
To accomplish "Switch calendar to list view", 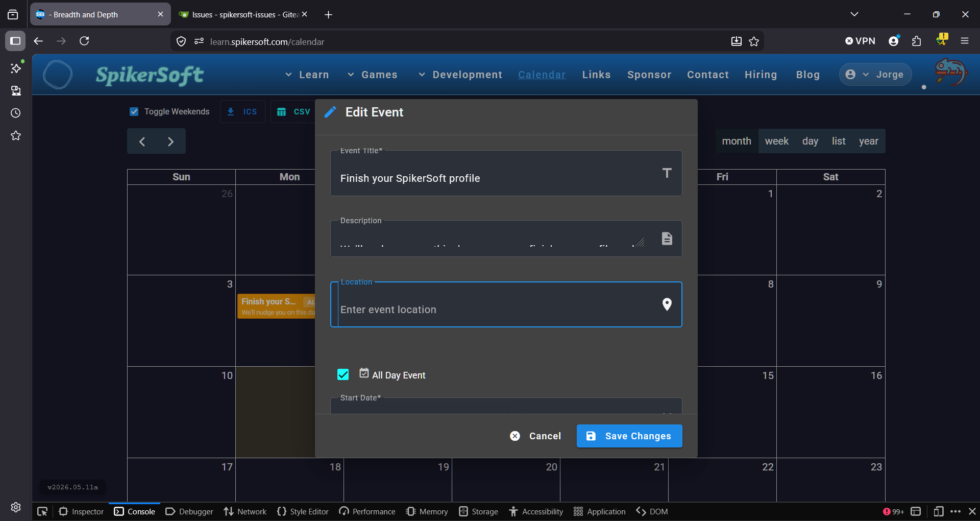I will [839, 141].
